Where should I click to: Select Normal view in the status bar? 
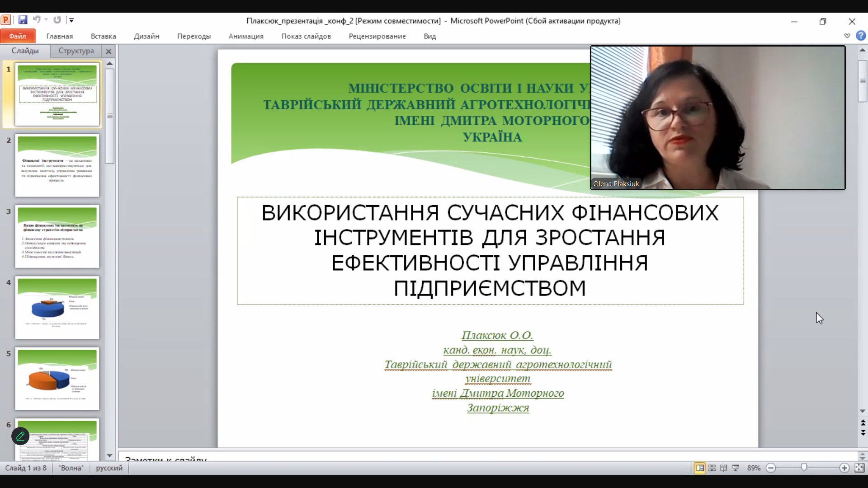coord(700,468)
